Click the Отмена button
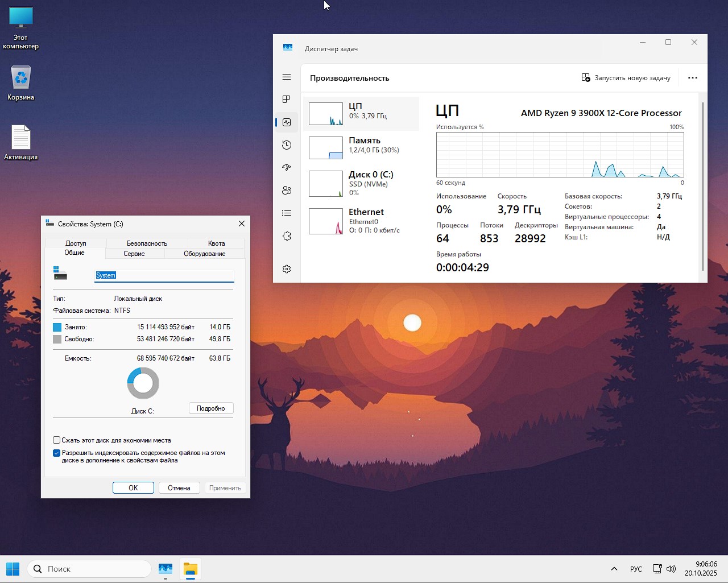 coord(179,488)
